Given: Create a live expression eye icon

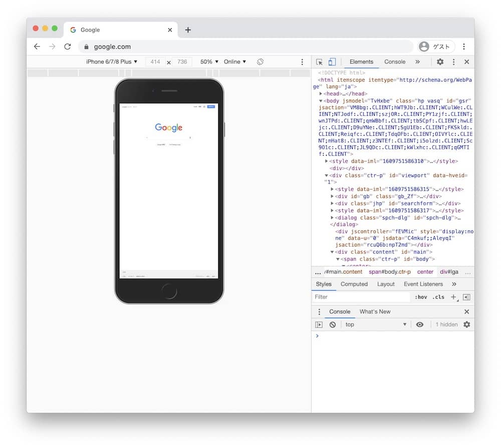Looking at the screenshot, I should tap(419, 325).
